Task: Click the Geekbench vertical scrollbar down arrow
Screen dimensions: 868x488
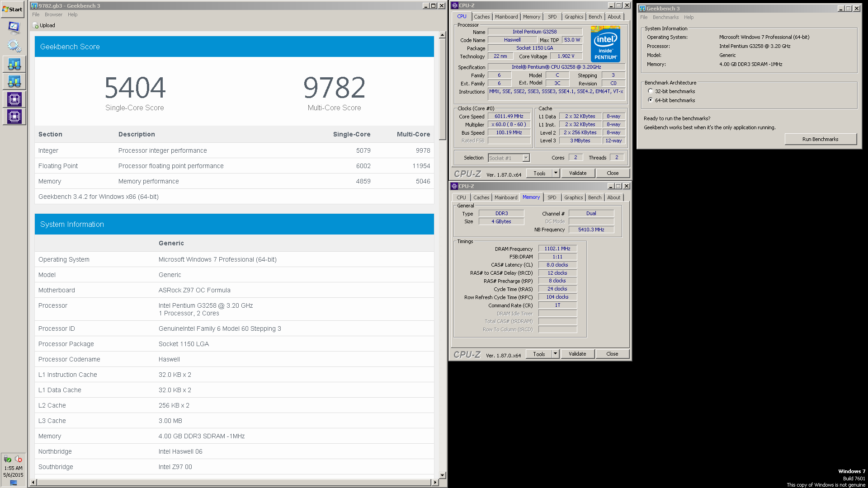Action: pos(443,475)
